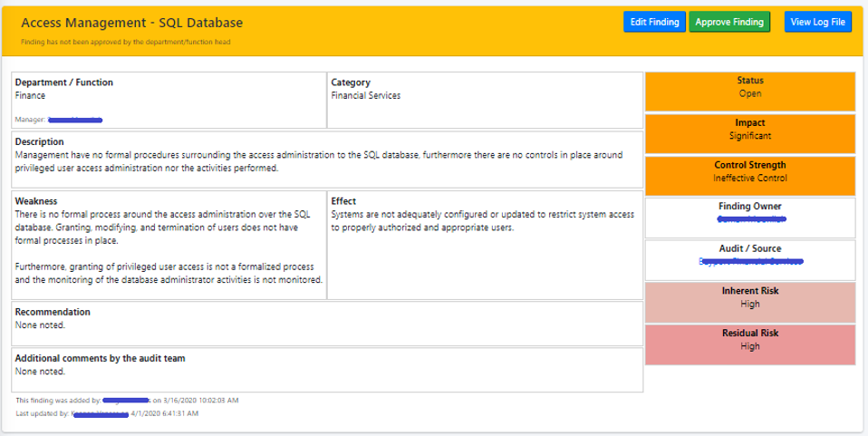The image size is (868, 436).
Task: Click the Access Management - SQL Database title
Action: point(131,22)
